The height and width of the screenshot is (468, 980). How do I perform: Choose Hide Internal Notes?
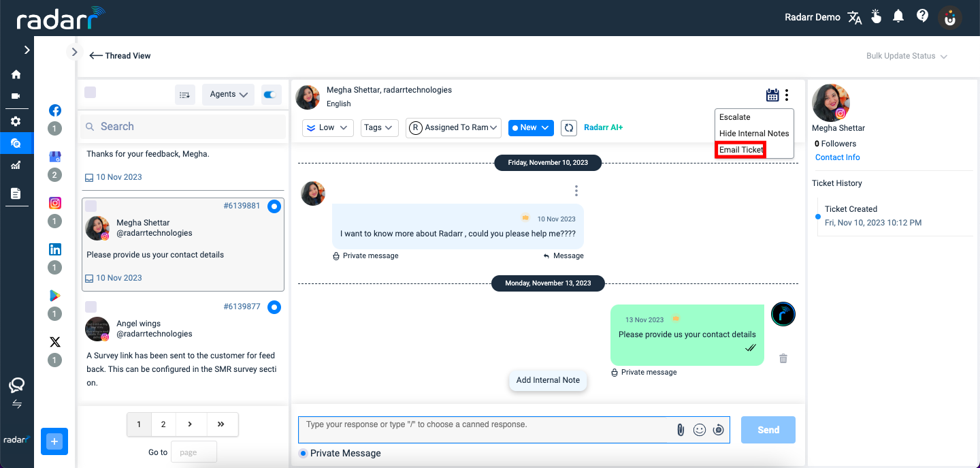pyautogui.click(x=754, y=134)
